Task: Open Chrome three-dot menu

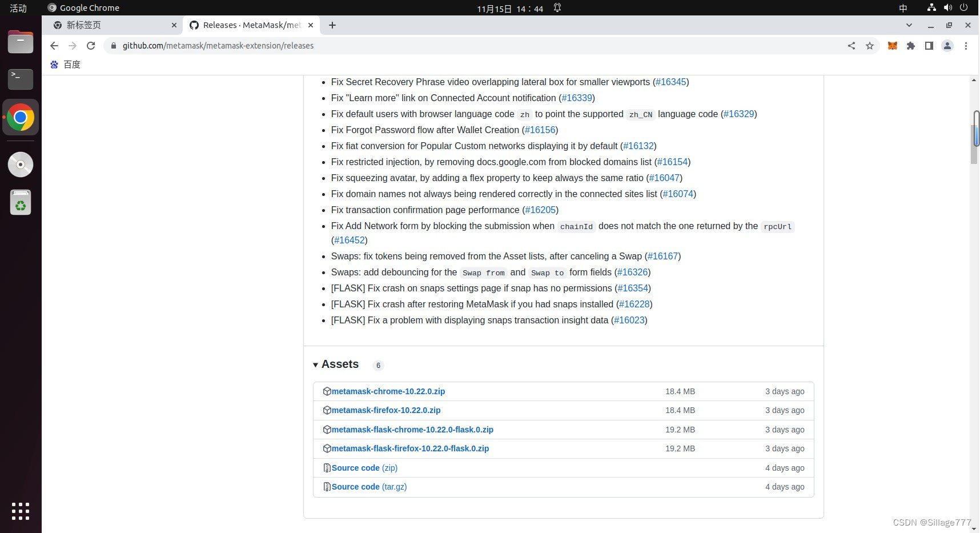Action: click(966, 46)
